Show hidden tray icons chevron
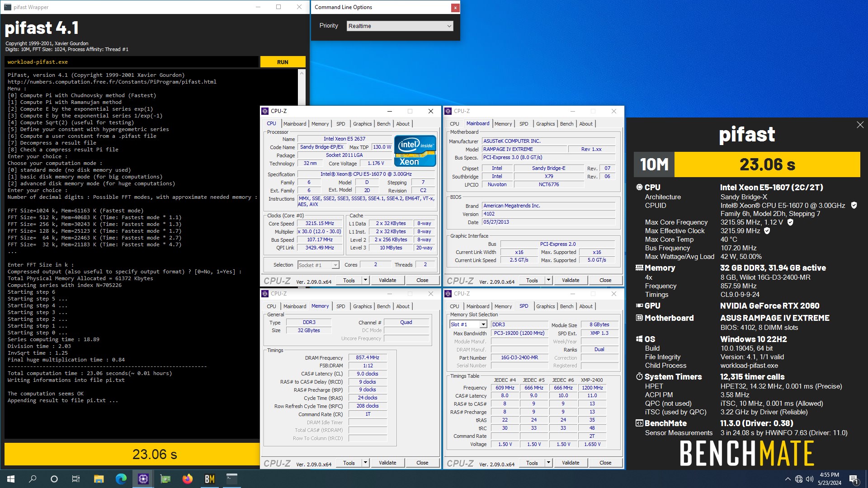 pos(788,479)
